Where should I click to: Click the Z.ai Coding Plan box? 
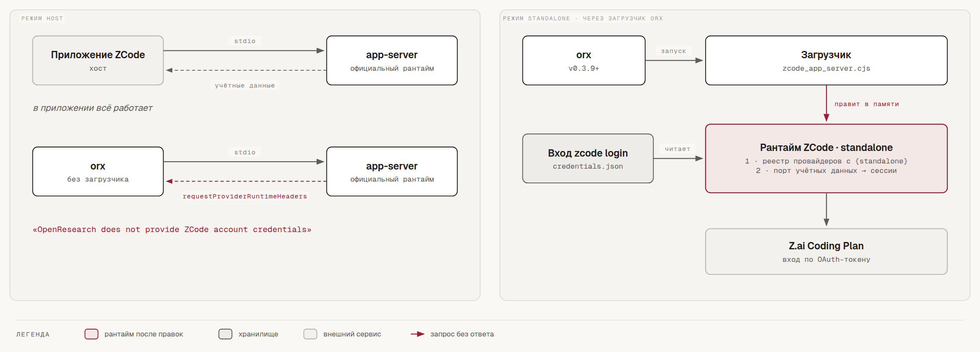click(826, 251)
